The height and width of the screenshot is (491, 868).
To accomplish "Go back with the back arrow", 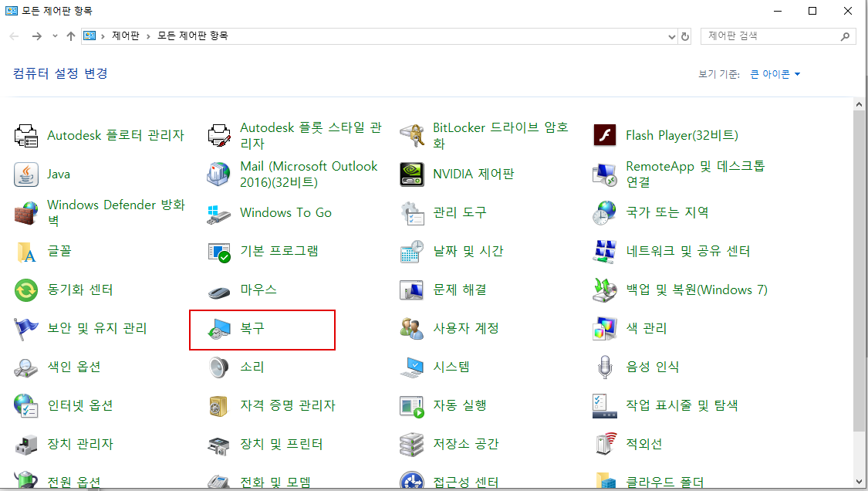I will point(15,36).
